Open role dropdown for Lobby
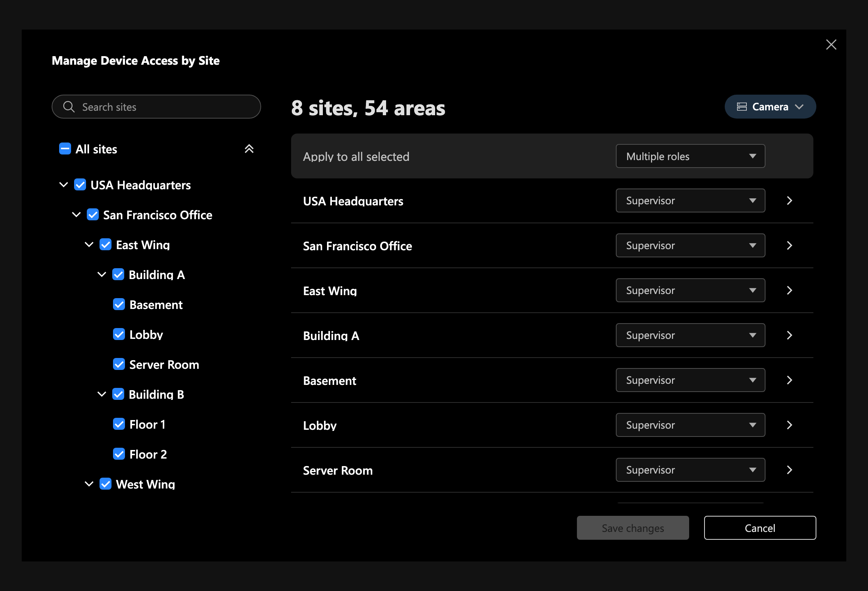This screenshot has width=868, height=591. point(691,425)
